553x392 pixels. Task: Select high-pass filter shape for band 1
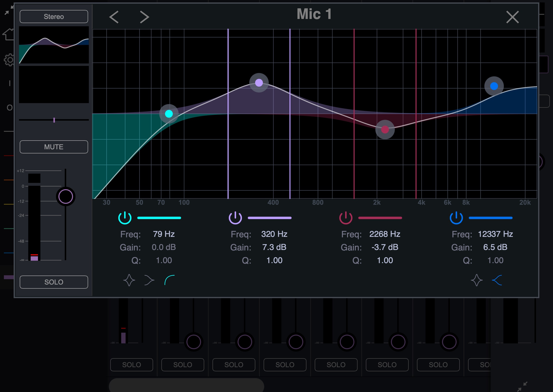coord(170,280)
